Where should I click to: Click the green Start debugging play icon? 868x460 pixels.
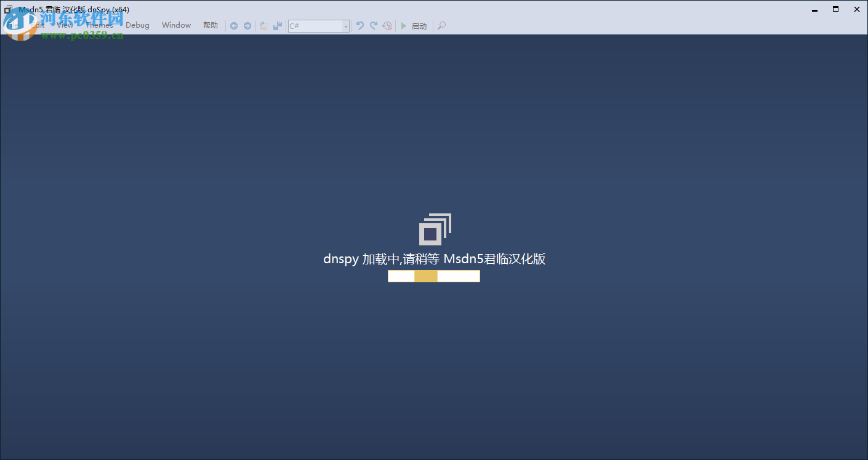click(404, 25)
